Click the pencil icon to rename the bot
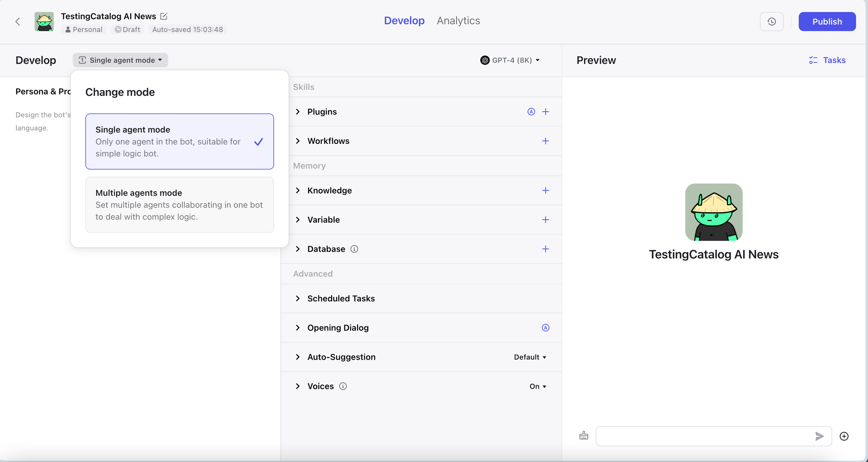Viewport: 868px width, 462px height. click(x=164, y=16)
